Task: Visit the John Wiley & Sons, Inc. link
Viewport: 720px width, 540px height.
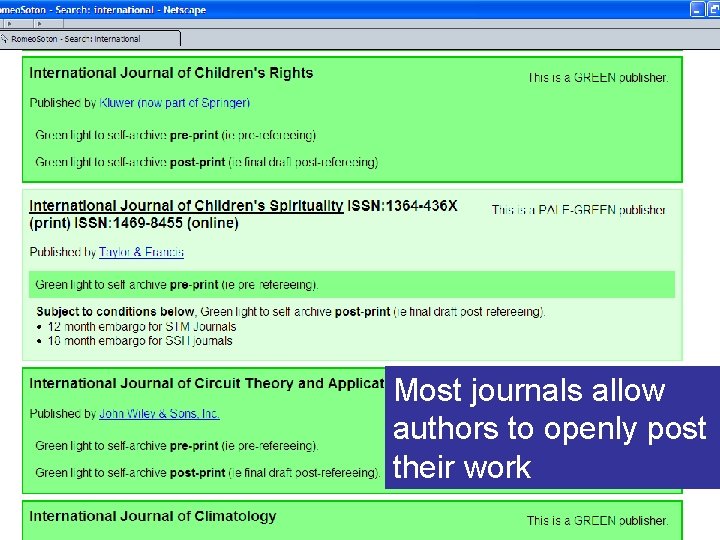Action: (x=159, y=414)
